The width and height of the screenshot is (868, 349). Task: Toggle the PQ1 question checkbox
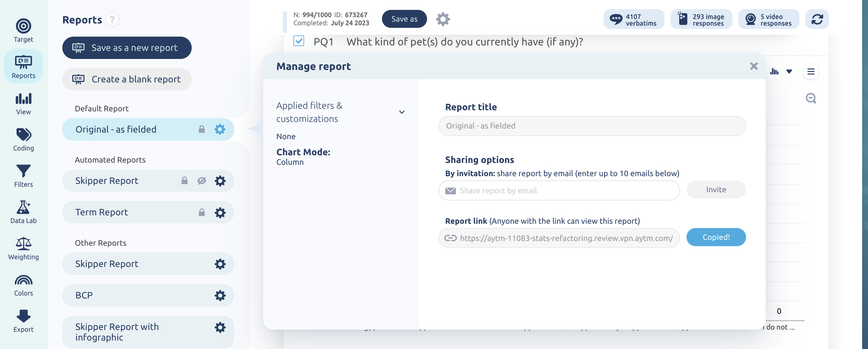[x=299, y=41]
